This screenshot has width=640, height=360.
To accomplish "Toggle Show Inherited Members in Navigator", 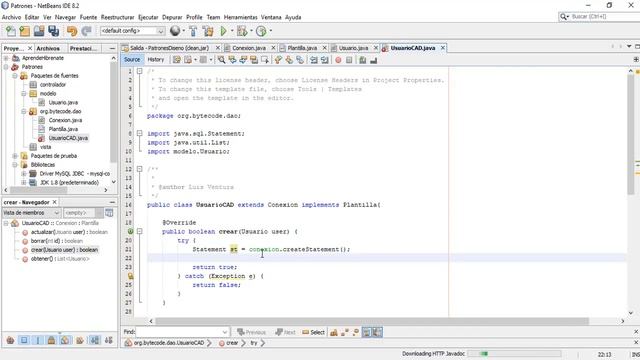I will point(11,340).
